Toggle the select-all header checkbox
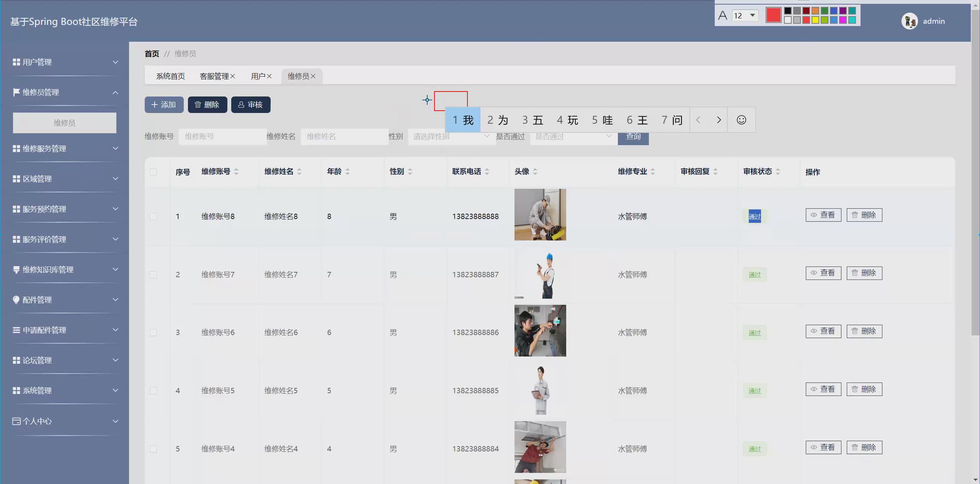Image resolution: width=980 pixels, height=484 pixels. [x=153, y=172]
